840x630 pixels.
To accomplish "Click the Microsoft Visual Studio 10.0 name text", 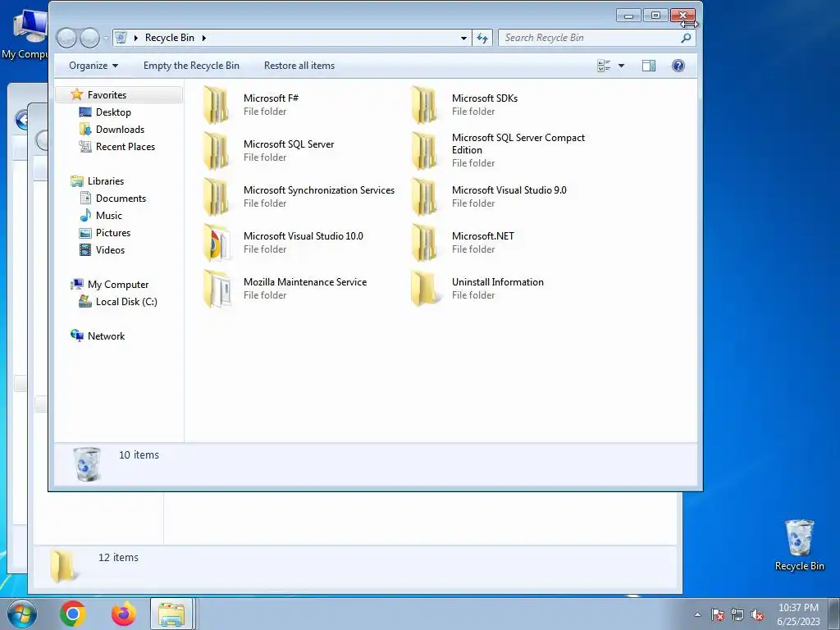I will [304, 235].
